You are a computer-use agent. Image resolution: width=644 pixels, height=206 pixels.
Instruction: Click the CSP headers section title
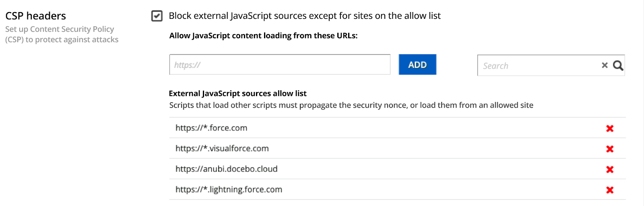(35, 16)
